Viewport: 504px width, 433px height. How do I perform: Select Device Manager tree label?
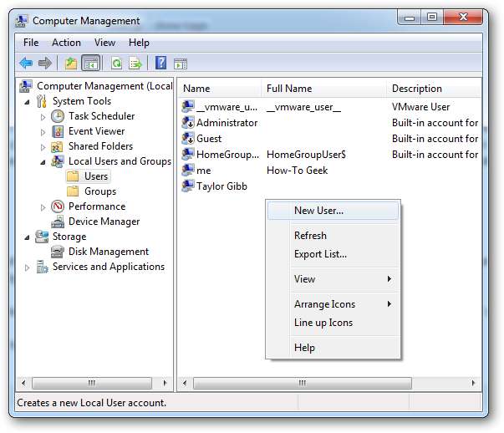click(104, 222)
